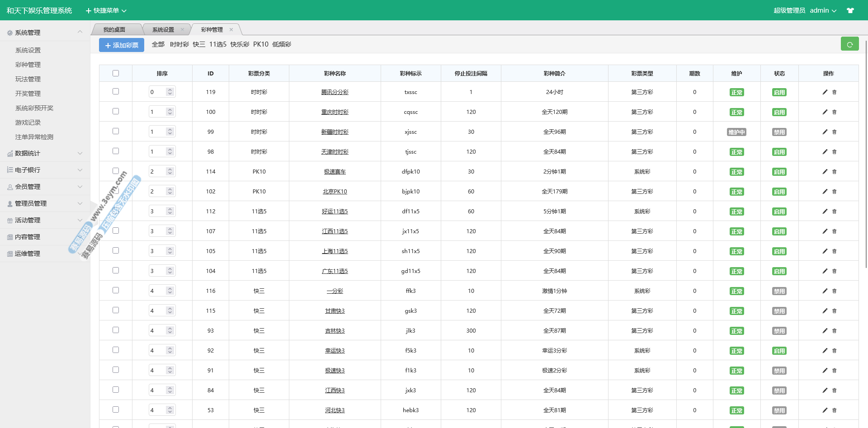Open the 新疆时时彩 lottery name link

tap(335, 132)
